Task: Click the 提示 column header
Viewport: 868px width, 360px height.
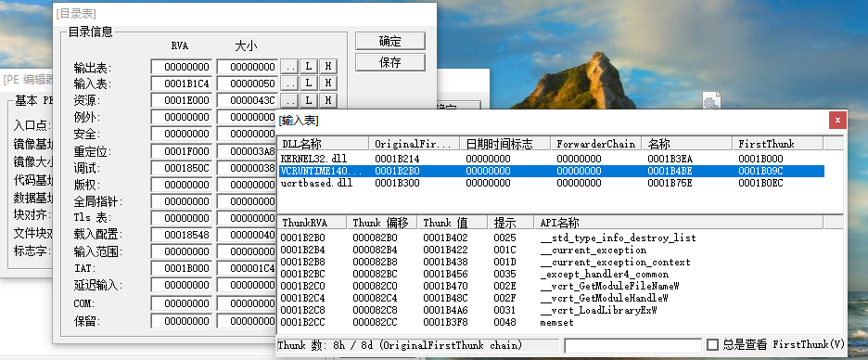Action: click(510, 223)
